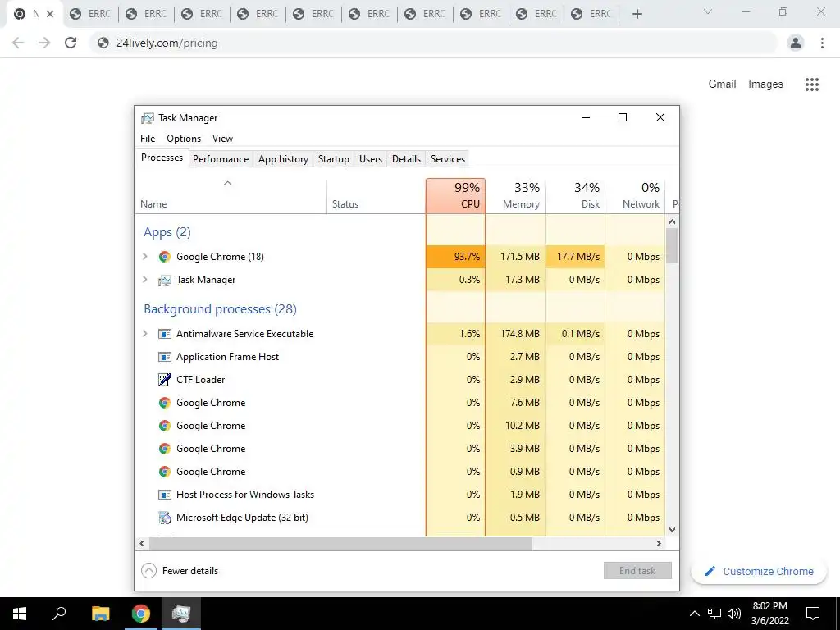Select the Processes tab
The width and height of the screenshot is (840, 630).
(x=162, y=157)
